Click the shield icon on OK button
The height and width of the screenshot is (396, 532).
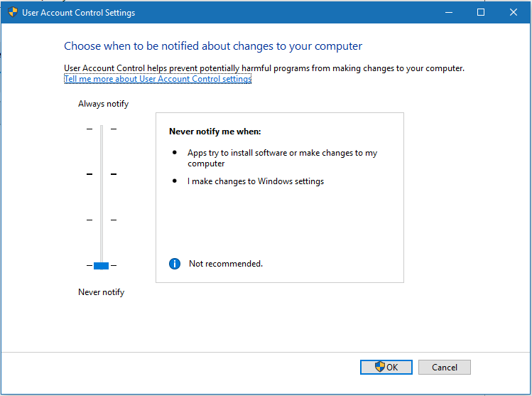pos(380,367)
